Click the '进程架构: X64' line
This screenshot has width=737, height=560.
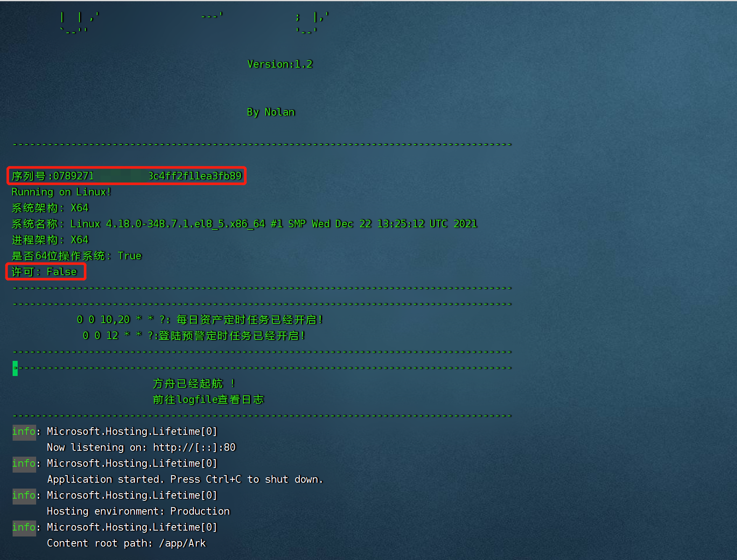tap(50, 240)
